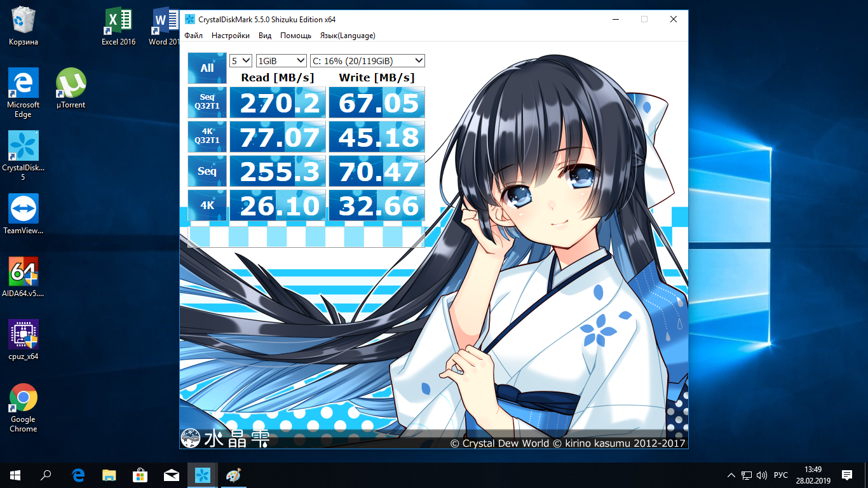
Task: Open the Файл menu
Action: 194,36
